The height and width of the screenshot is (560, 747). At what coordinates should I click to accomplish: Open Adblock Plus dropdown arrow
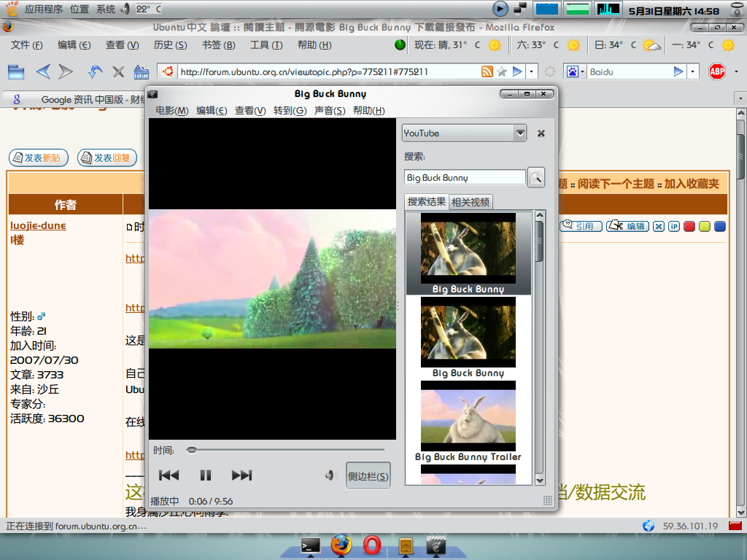click(x=737, y=72)
